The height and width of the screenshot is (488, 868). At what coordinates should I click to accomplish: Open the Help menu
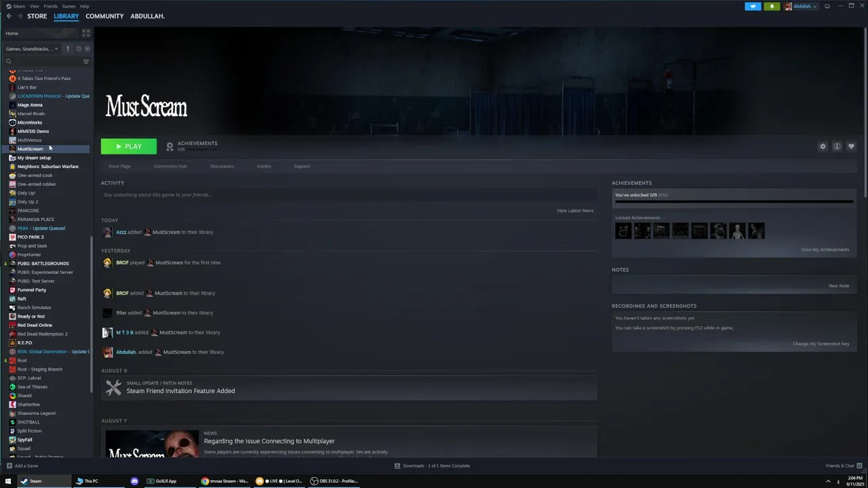(x=84, y=6)
